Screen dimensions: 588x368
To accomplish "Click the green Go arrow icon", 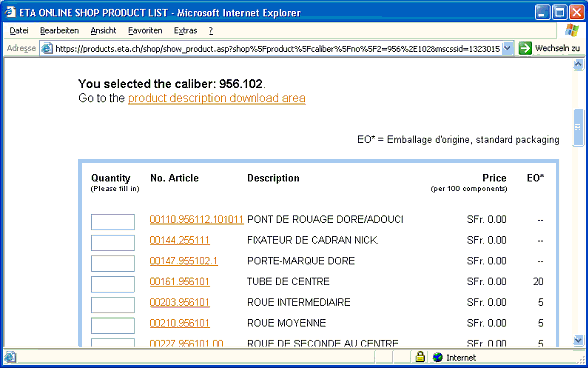I will (x=525, y=48).
